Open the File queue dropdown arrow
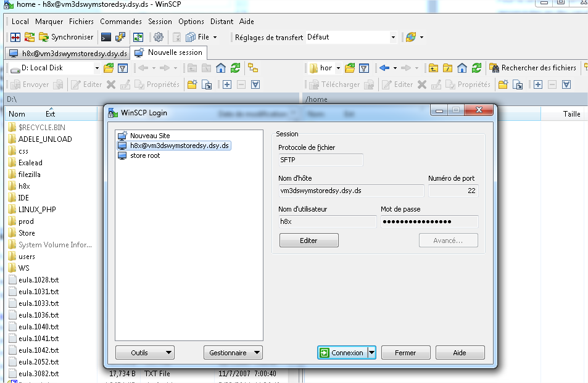Image resolution: width=588 pixels, height=383 pixels. [215, 37]
